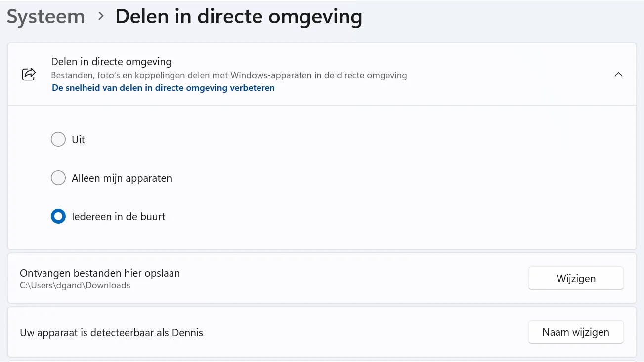This screenshot has width=644, height=362.
Task: Click the 'Ontvangen bestanden hier opslaan' label
Action: [x=99, y=273]
